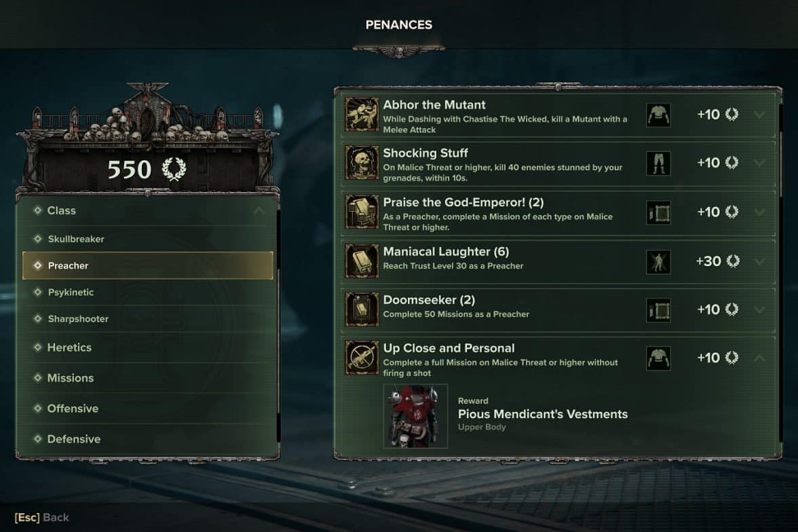Click the Up Close and Personal no-gun icon
Screen dimensions: 798x532
(x=362, y=358)
